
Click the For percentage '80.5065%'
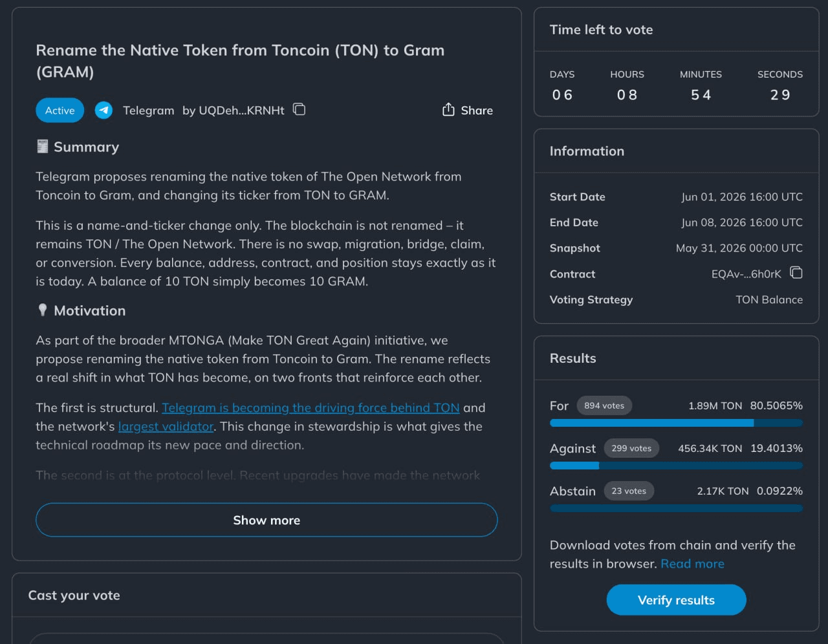point(776,405)
